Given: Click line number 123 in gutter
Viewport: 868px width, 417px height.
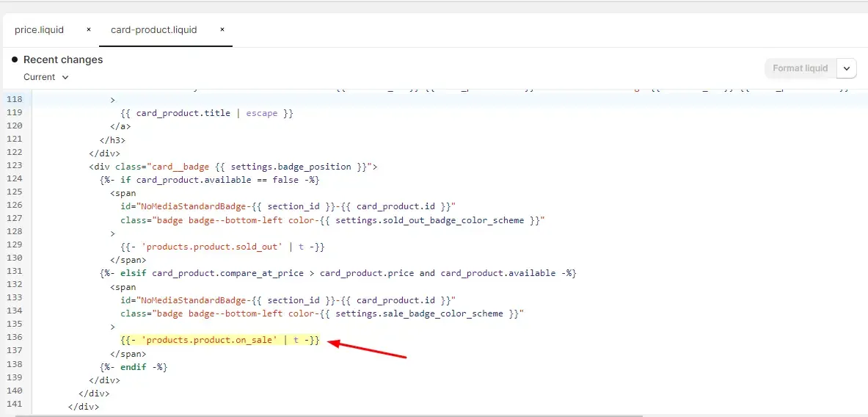Looking at the screenshot, I should pos(14,166).
